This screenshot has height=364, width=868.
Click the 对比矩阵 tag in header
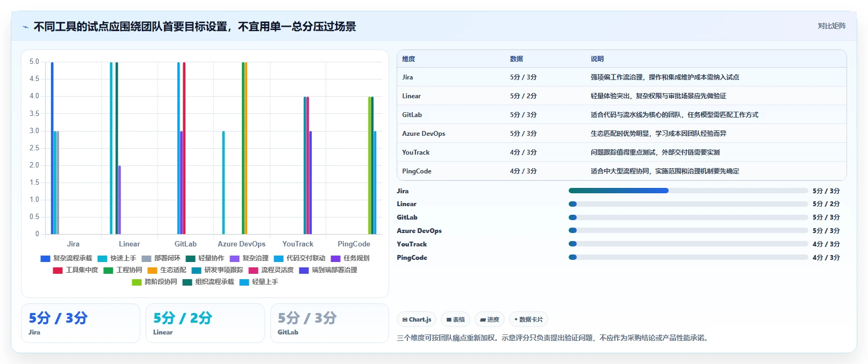coord(831,26)
